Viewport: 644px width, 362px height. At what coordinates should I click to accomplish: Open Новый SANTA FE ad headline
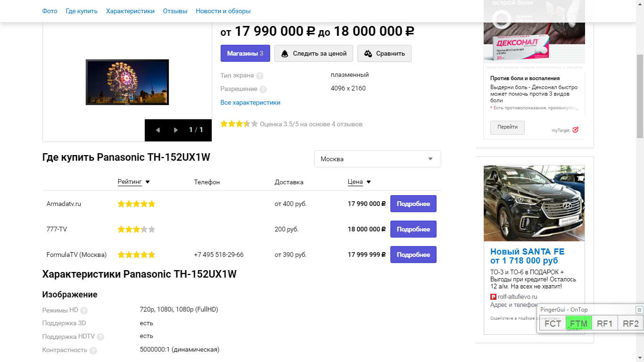[527, 256]
